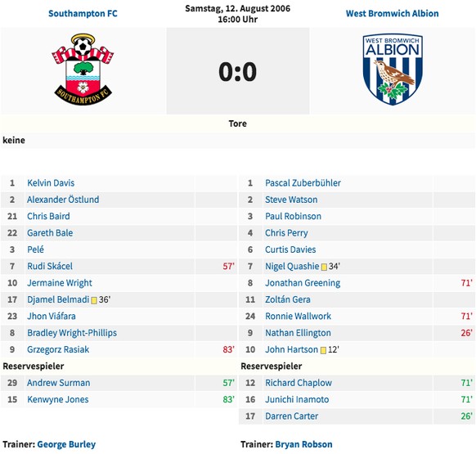
Task: Click Djamel Belmadi's yellow card icon
Action: point(94,300)
